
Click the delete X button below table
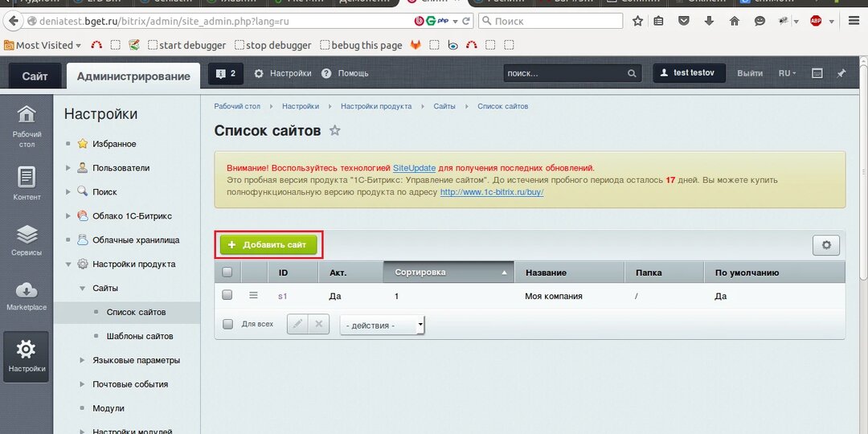point(318,324)
